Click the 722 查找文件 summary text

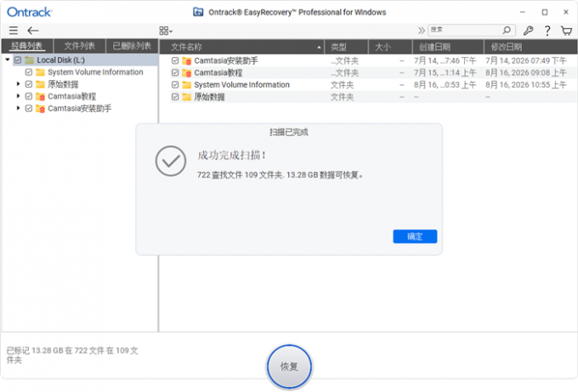280,175
